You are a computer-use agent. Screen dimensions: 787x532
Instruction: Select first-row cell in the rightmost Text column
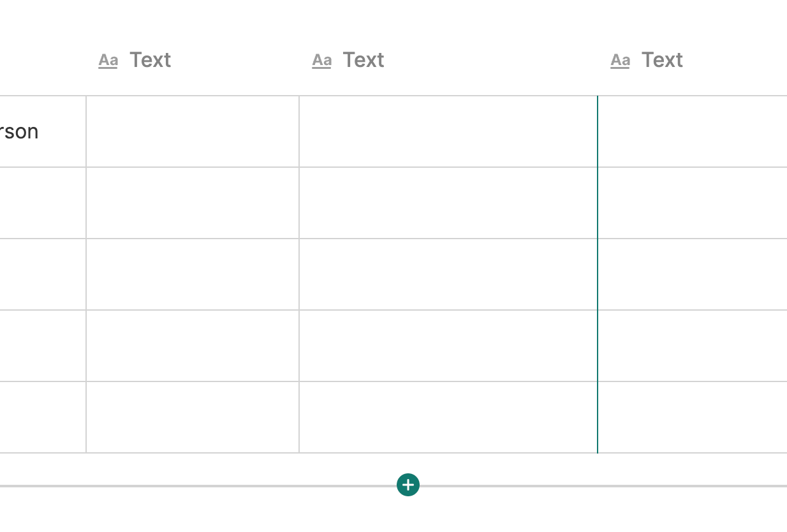coord(693,131)
